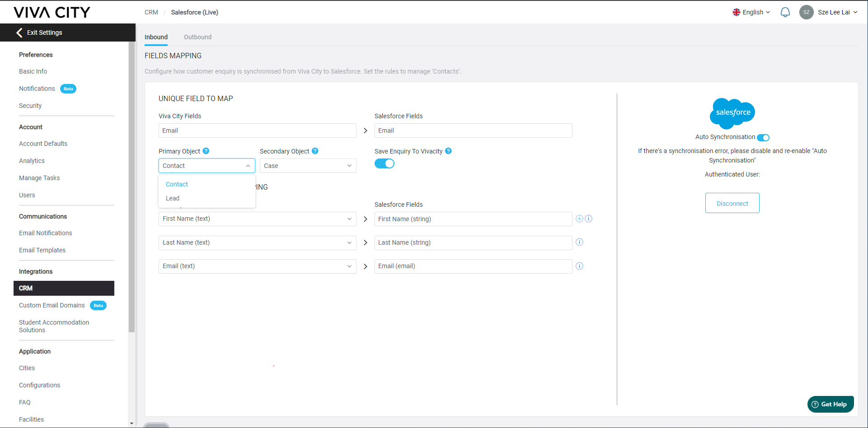This screenshot has width=868, height=428.
Task: Open the Secondary Object Case dropdown
Action: 308,166
